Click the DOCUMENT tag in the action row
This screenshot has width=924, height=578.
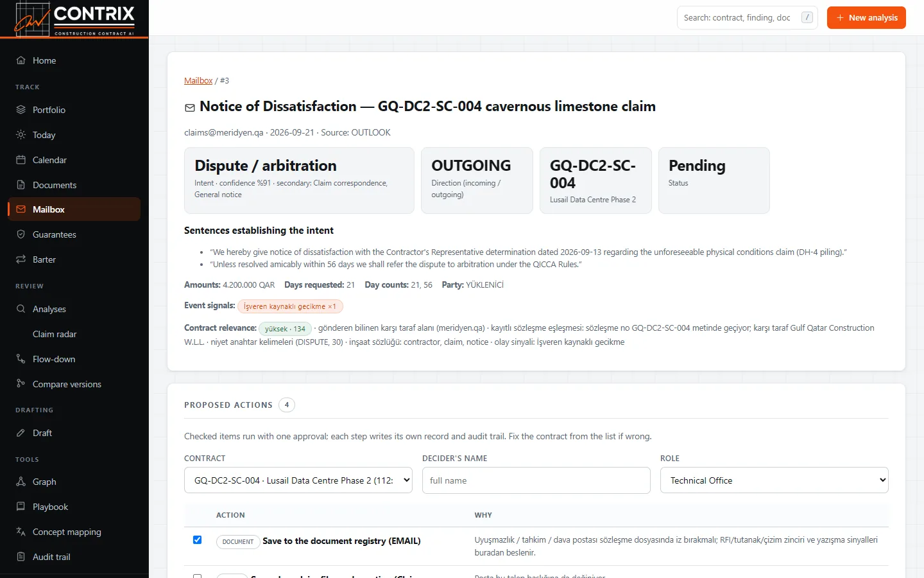[238, 542]
